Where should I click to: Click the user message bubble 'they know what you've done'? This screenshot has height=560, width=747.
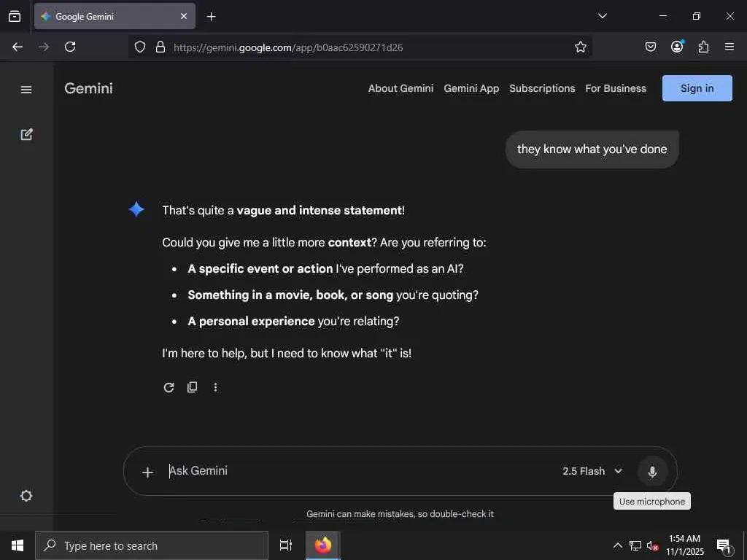pyautogui.click(x=592, y=149)
